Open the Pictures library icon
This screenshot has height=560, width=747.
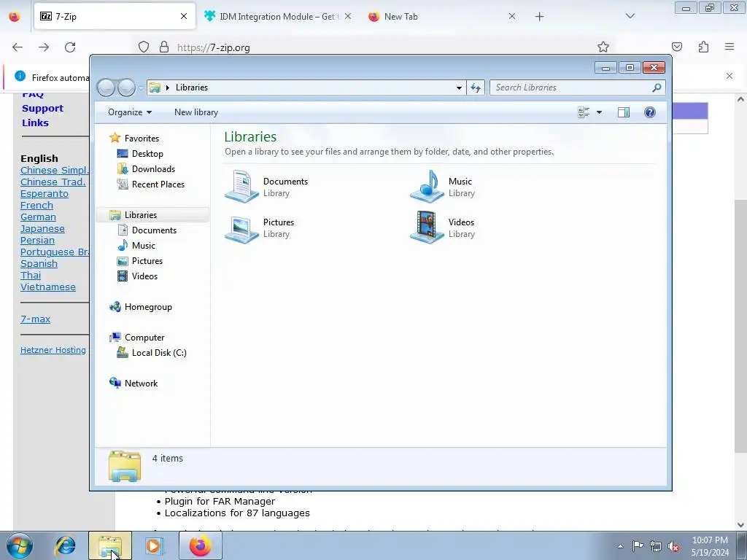[241, 230]
